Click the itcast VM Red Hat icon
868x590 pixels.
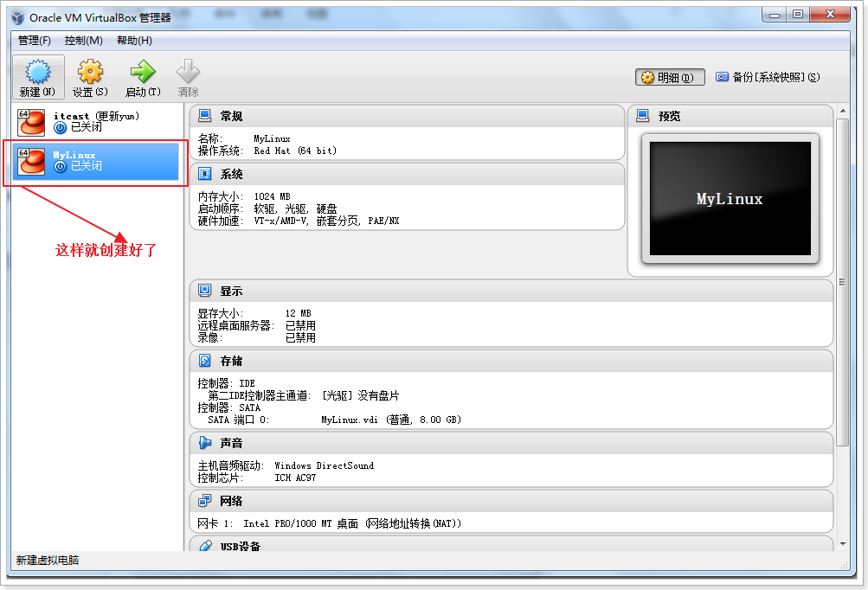(31, 122)
